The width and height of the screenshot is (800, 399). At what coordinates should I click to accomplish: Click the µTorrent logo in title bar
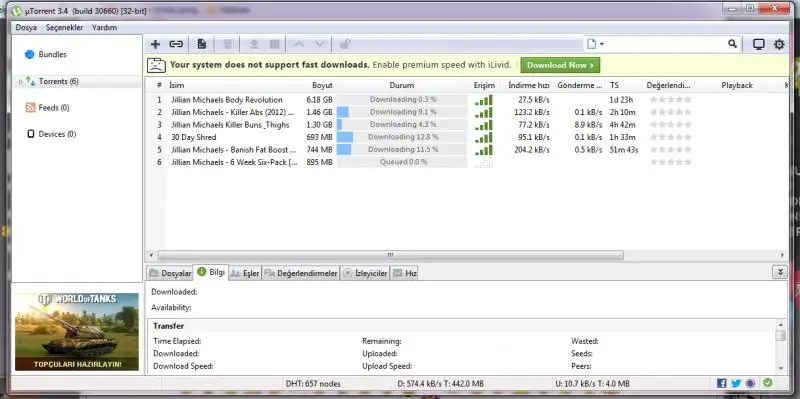pyautogui.click(x=17, y=10)
